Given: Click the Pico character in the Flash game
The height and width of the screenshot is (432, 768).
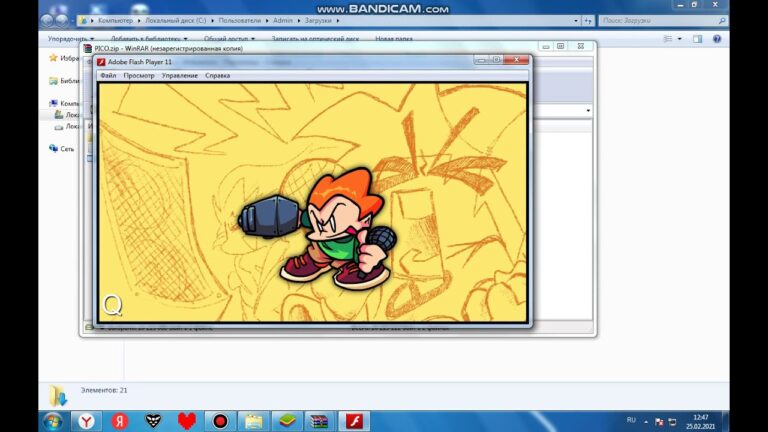Looking at the screenshot, I should (x=318, y=228).
